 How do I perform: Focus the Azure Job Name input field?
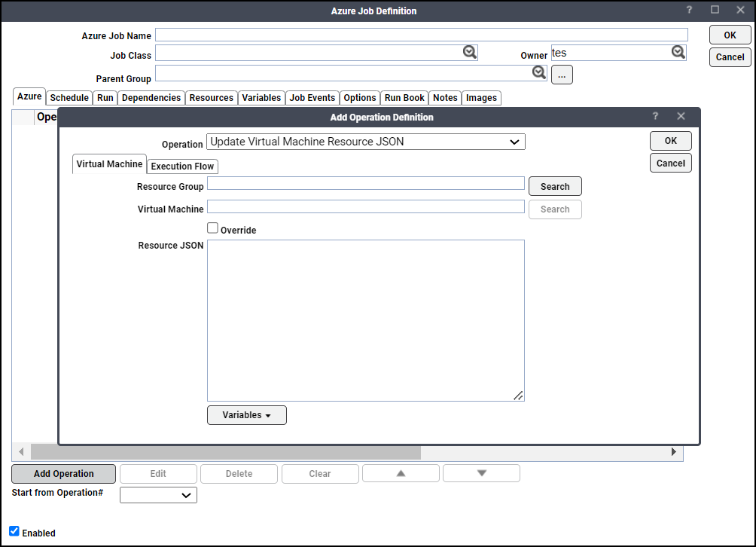coord(422,35)
